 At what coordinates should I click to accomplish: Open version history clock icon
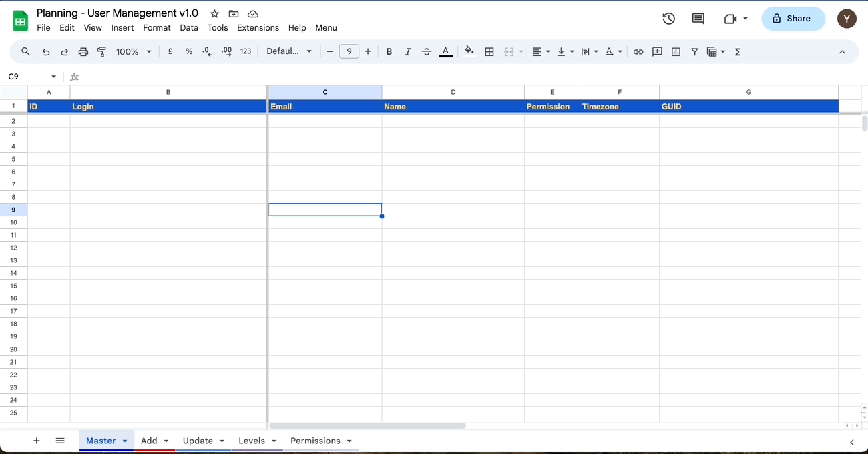click(x=668, y=19)
